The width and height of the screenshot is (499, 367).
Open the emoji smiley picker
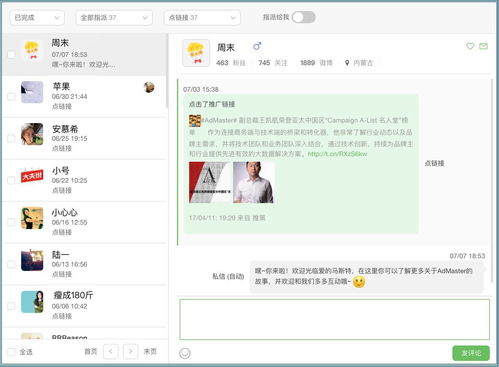(x=185, y=353)
